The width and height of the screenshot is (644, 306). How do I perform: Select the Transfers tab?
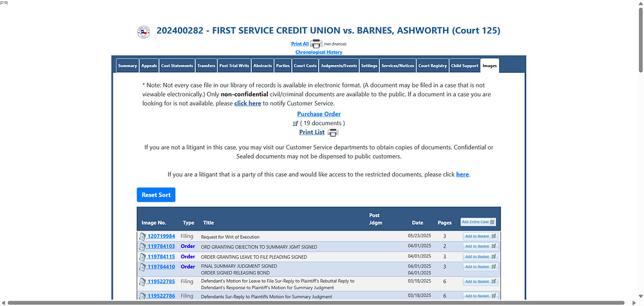(x=206, y=66)
